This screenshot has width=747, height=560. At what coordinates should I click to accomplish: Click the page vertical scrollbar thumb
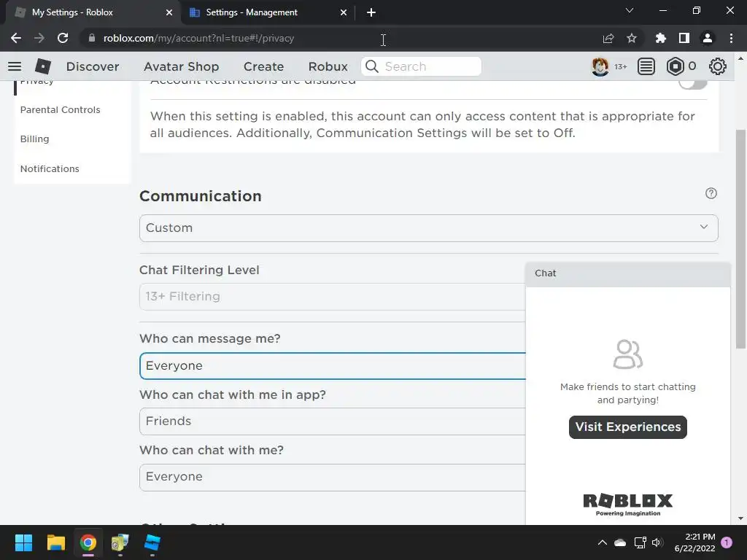click(740, 238)
